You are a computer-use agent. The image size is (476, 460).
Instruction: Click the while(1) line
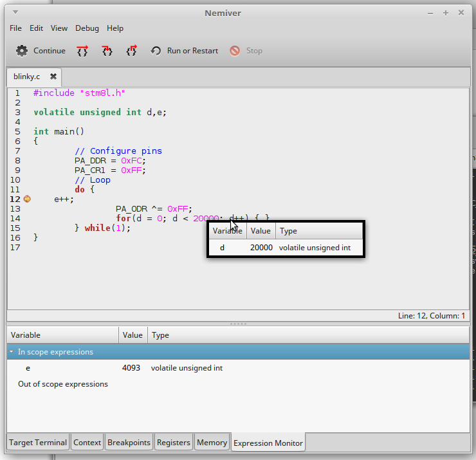pyautogui.click(x=103, y=228)
